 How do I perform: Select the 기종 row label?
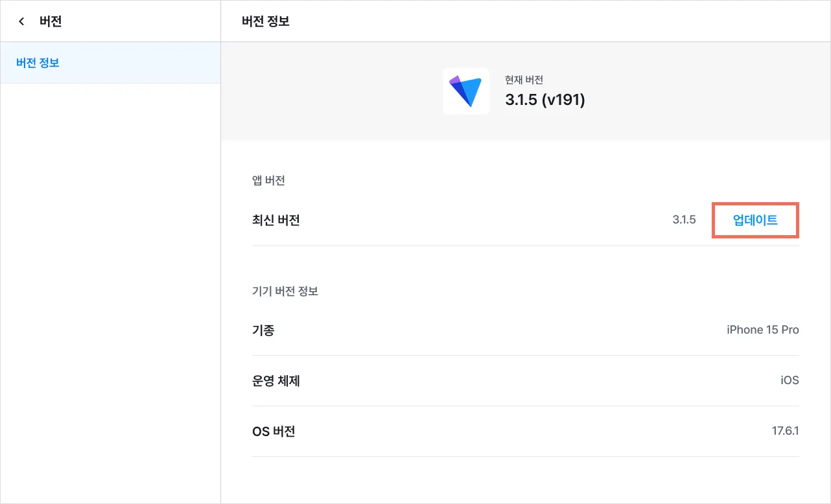[263, 330]
